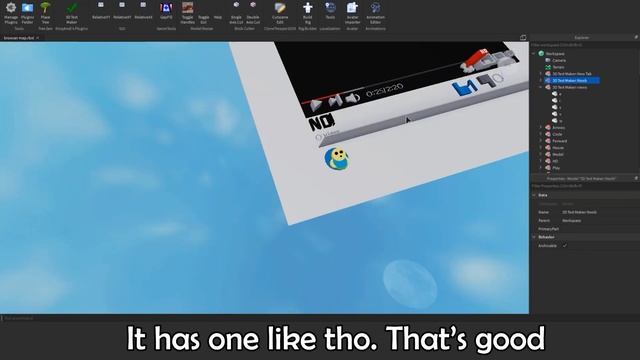The width and height of the screenshot is (640, 360).
Task: Launch the 3D Text Maker plugin
Action: [x=72, y=13]
